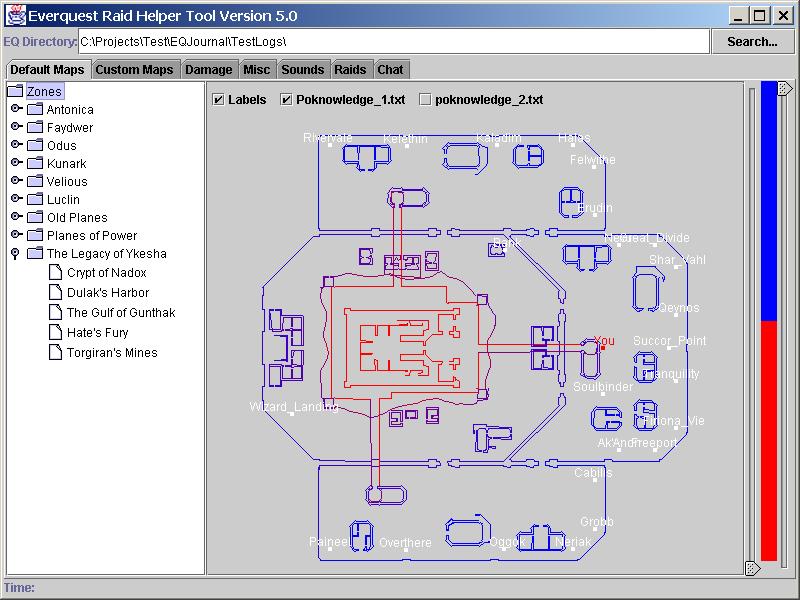This screenshot has height=600, width=800.
Task: Minimize the Everquest Raid Helper window
Action: pyautogui.click(x=737, y=15)
